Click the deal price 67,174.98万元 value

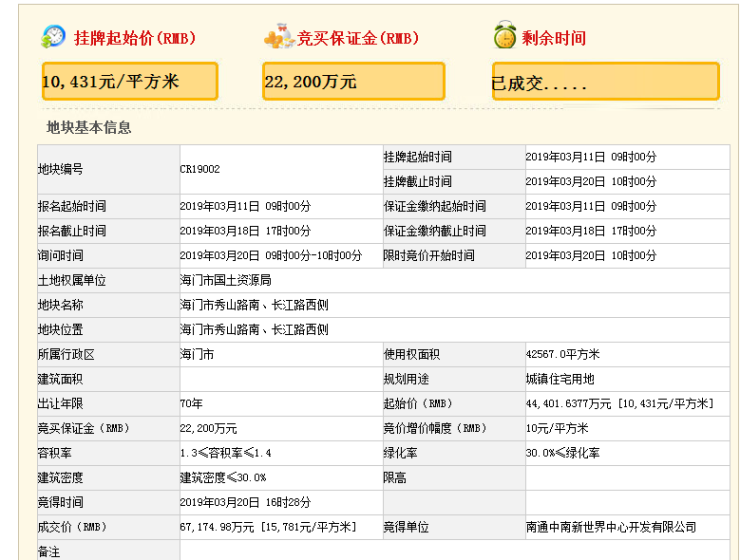[x=268, y=527]
